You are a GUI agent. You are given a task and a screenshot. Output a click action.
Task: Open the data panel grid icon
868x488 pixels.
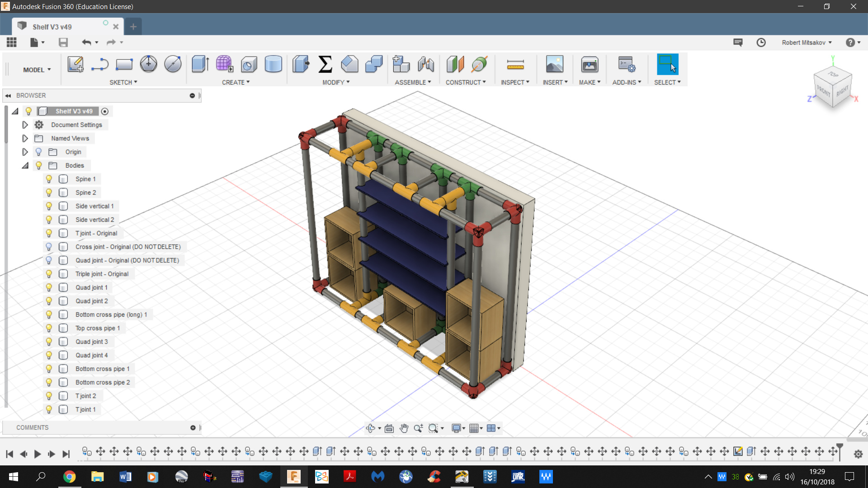12,42
